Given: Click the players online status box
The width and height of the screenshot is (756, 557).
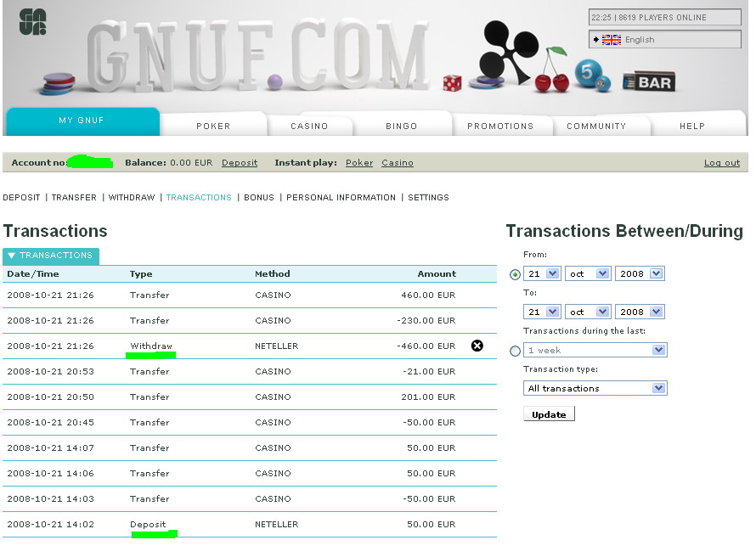Looking at the screenshot, I should click(664, 17).
